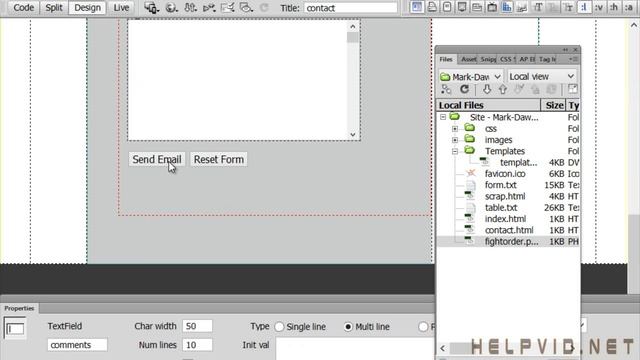The image size is (640, 360).
Task: Switch to the Snippets tab
Action: [488, 59]
